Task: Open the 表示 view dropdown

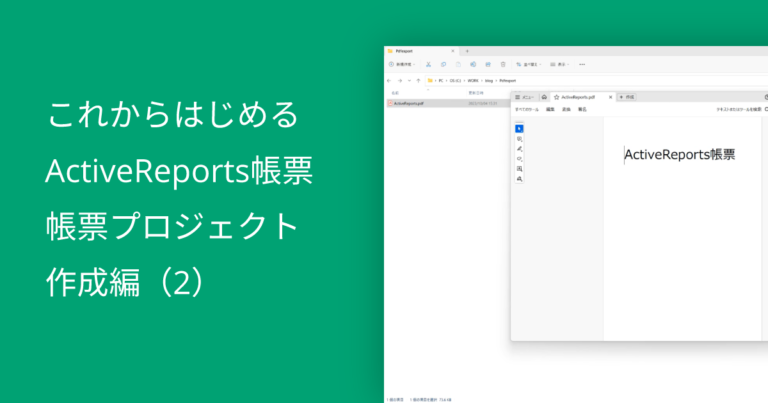Action: click(x=559, y=64)
